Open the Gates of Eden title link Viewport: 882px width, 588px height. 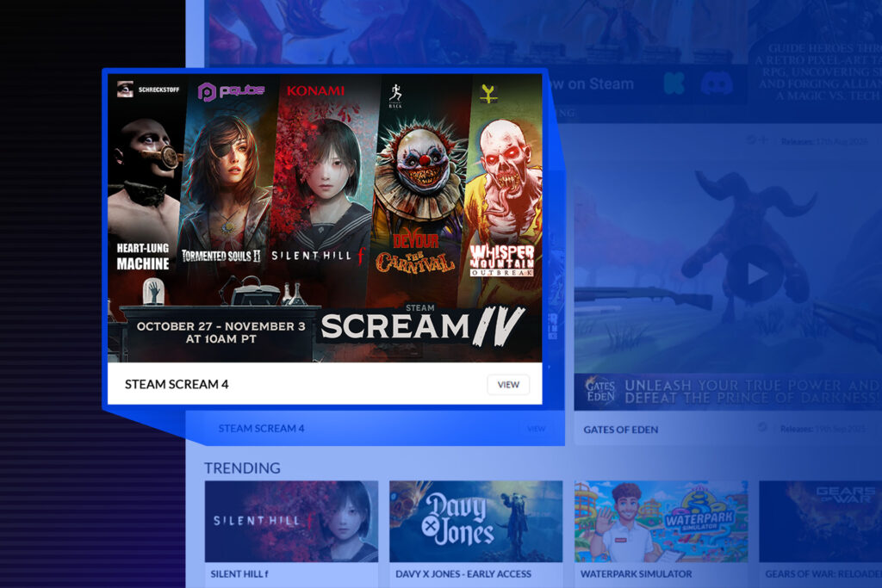[x=620, y=430]
